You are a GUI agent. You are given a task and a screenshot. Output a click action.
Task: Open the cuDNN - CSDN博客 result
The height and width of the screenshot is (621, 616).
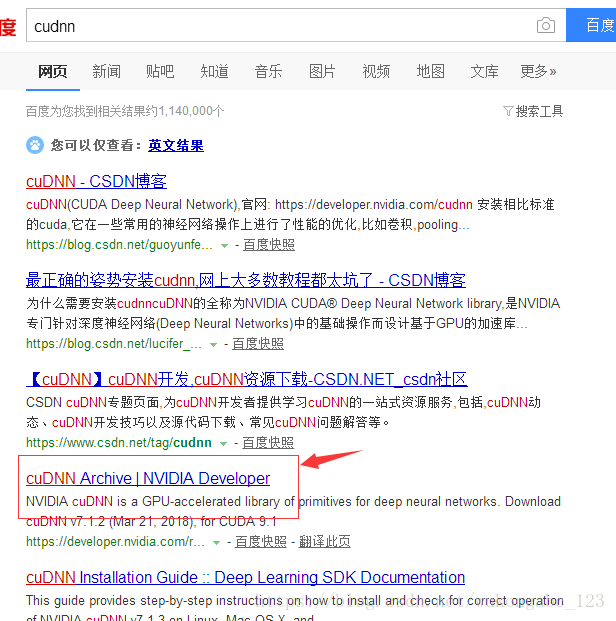tap(96, 181)
